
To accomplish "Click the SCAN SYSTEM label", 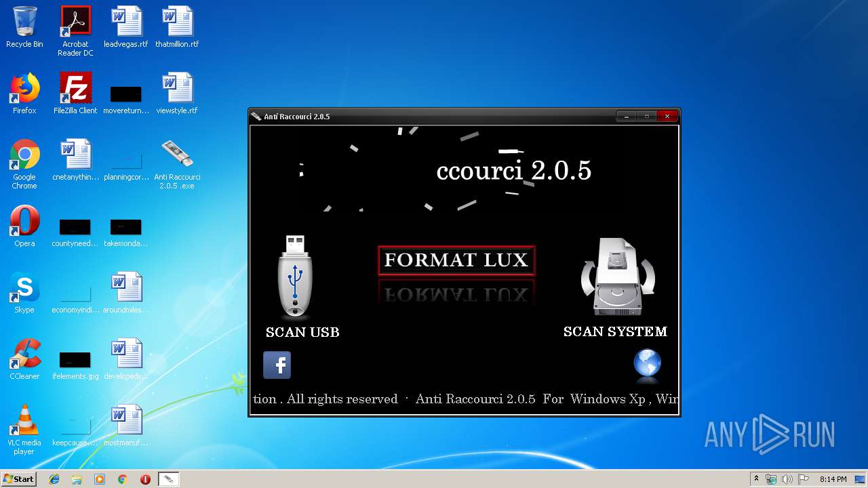I will [616, 331].
